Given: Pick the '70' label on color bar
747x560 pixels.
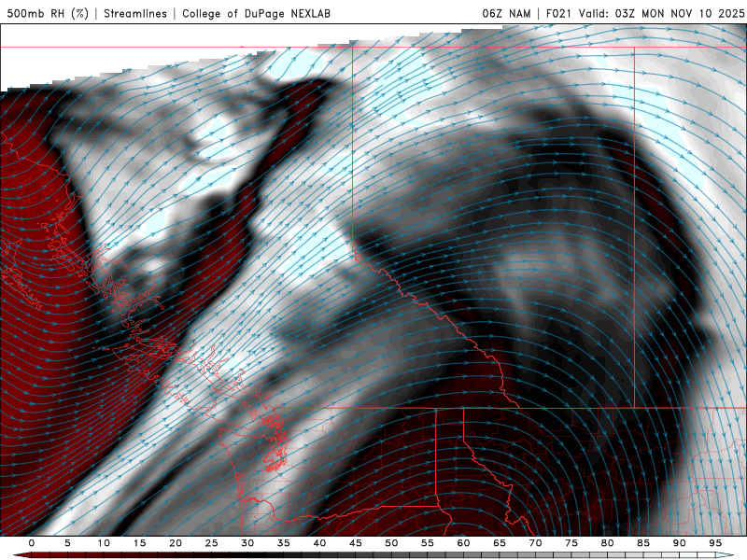Looking at the screenshot, I should (x=535, y=543).
